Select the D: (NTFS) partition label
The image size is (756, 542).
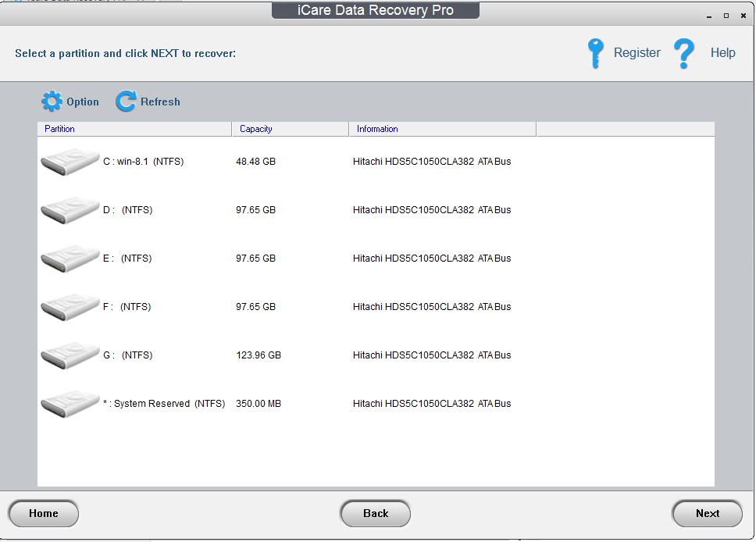(x=128, y=210)
